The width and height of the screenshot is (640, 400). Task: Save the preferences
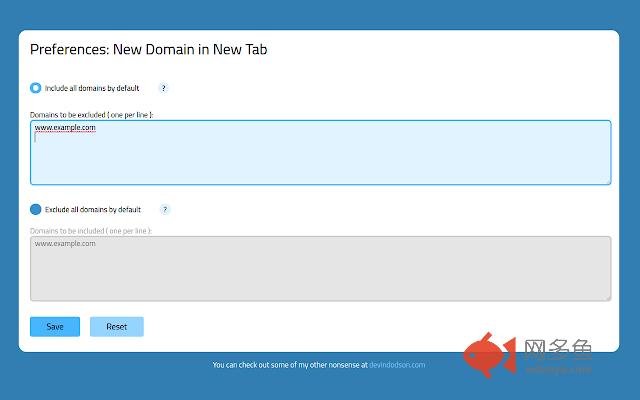click(55, 327)
